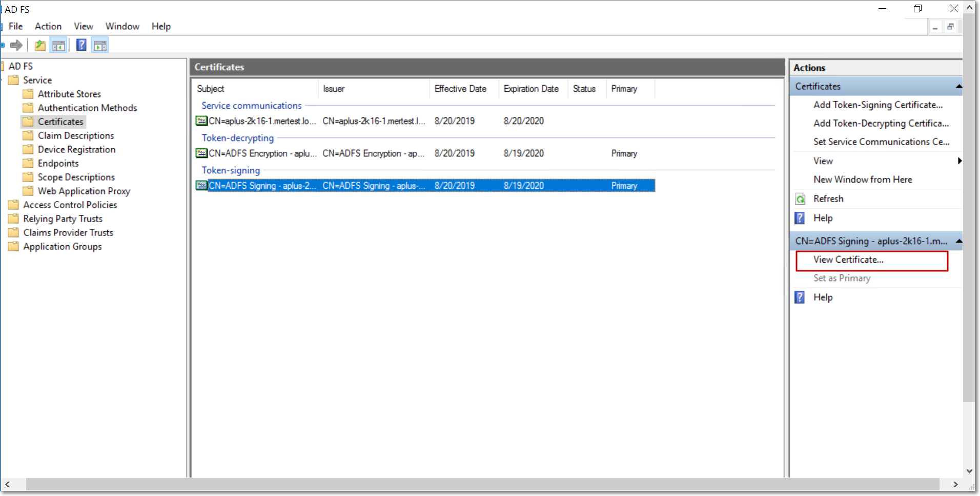
Task: Click the Forward arrow toolbar icon
Action: tap(16, 45)
